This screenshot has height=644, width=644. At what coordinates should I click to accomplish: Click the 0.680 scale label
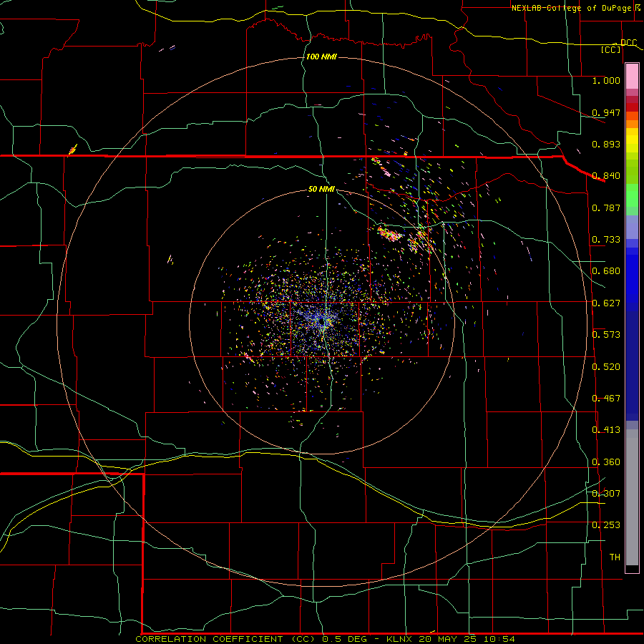point(606,271)
